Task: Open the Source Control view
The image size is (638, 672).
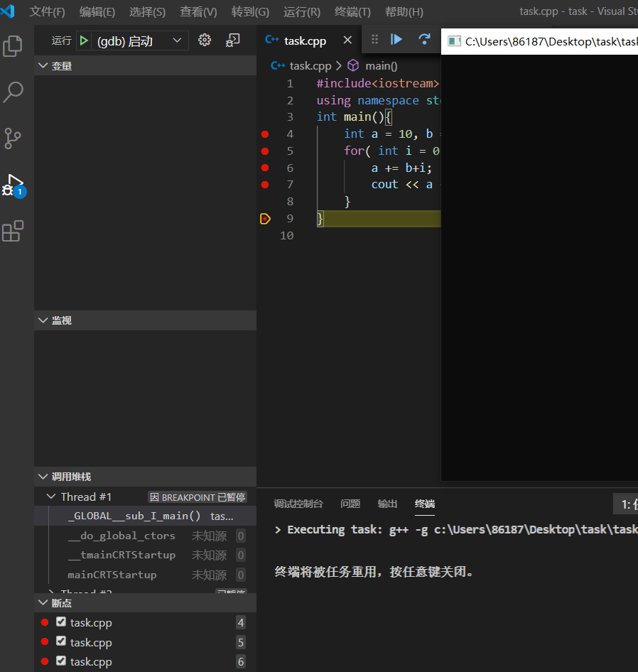Action: tap(13, 139)
